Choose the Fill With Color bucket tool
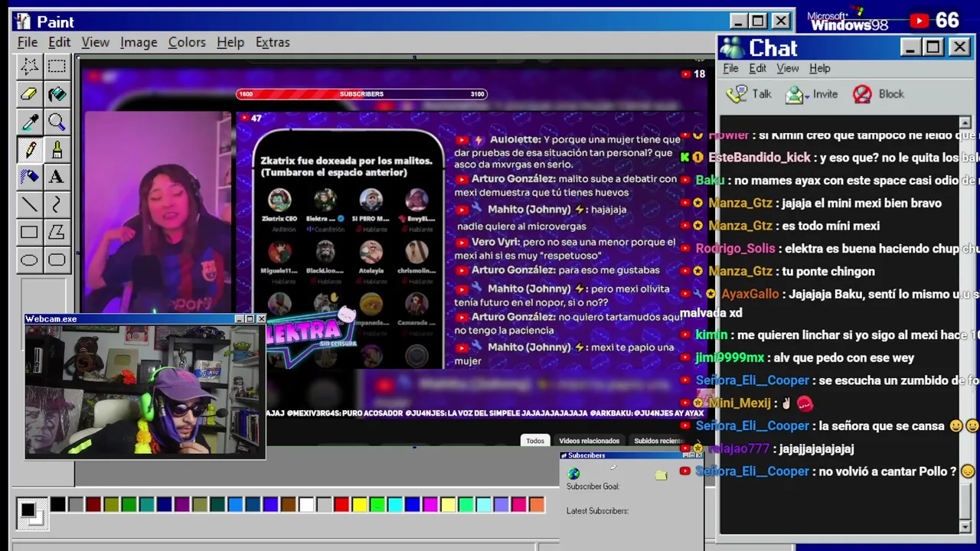The width and height of the screenshot is (980, 551). [x=57, y=94]
